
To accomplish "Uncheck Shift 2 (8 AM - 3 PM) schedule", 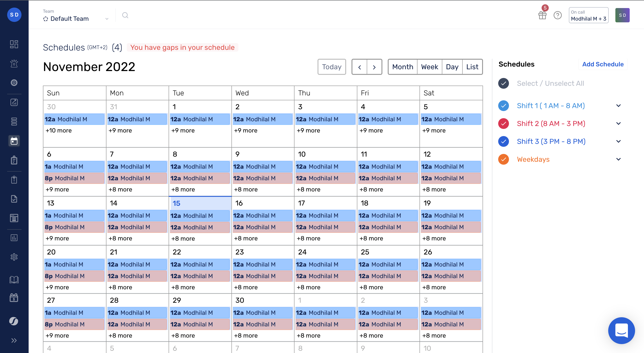I will point(504,124).
